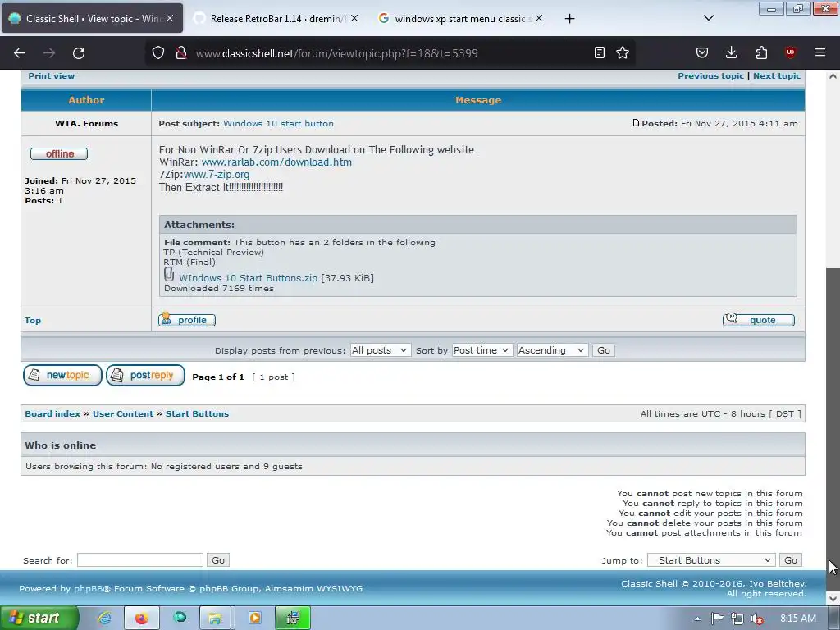This screenshot has height=630, width=840.
Task: Open the green globe taskbar icon
Action: coord(180,619)
